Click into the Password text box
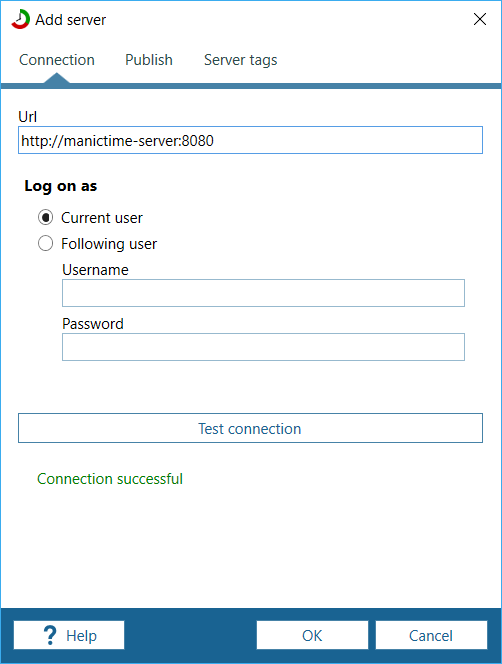The width and height of the screenshot is (502, 664). (263, 347)
